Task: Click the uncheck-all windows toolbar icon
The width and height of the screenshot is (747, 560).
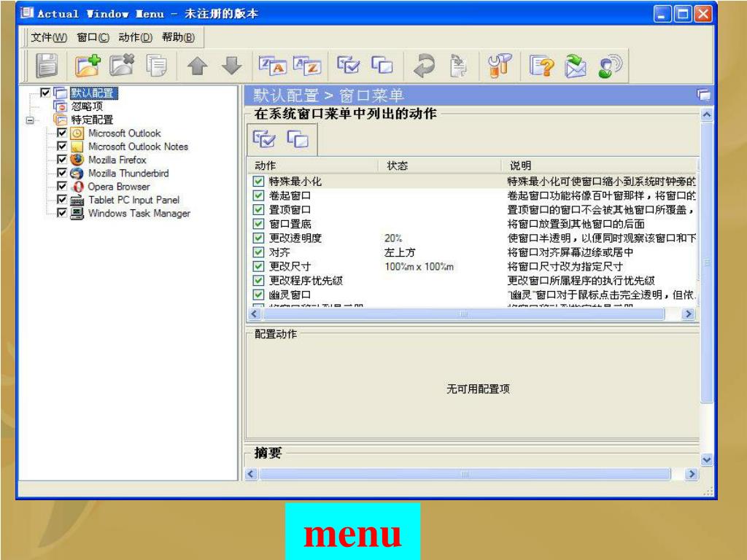Action: pyautogui.click(x=382, y=65)
